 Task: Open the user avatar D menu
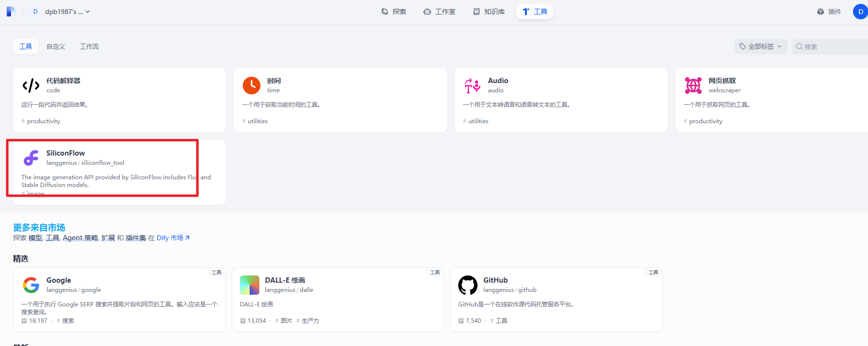point(860,12)
